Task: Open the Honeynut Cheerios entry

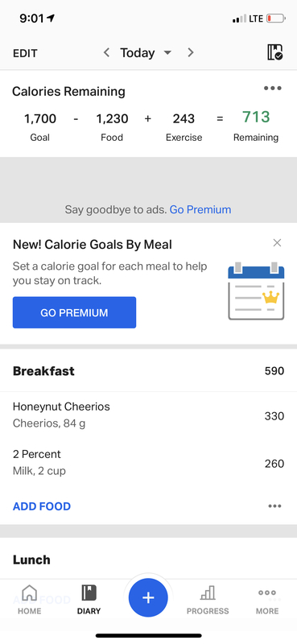Action: (x=148, y=415)
